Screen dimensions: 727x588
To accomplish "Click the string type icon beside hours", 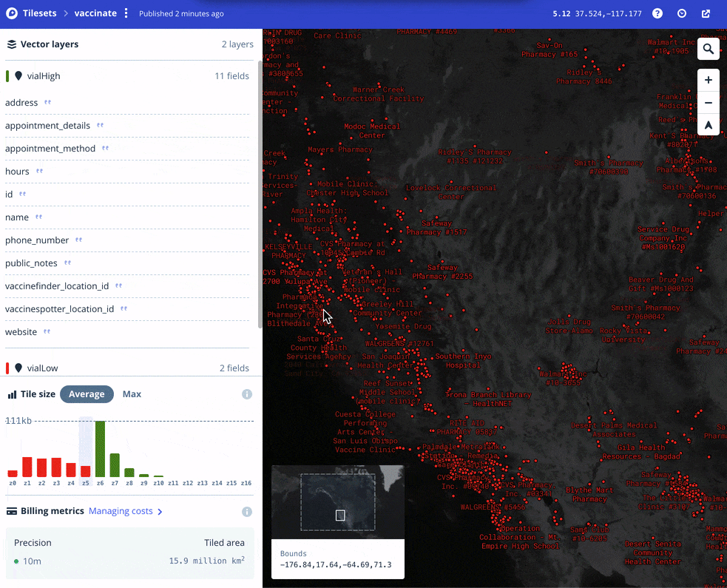I will [39, 171].
